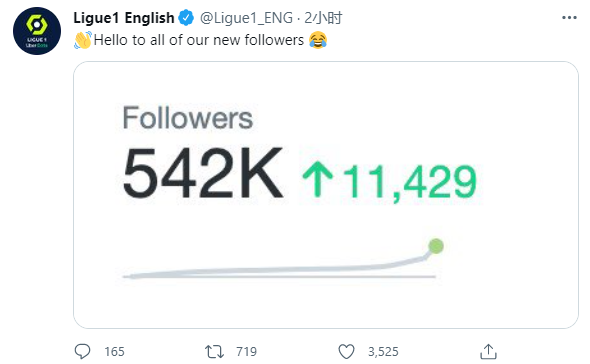Click the reply speech bubble icon

(x=82, y=352)
